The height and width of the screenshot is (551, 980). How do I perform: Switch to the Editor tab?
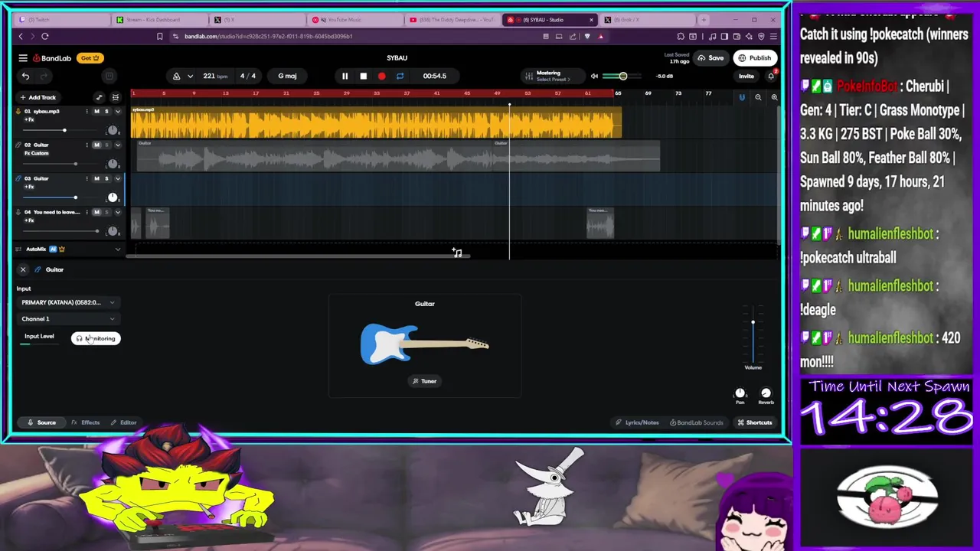(123, 422)
